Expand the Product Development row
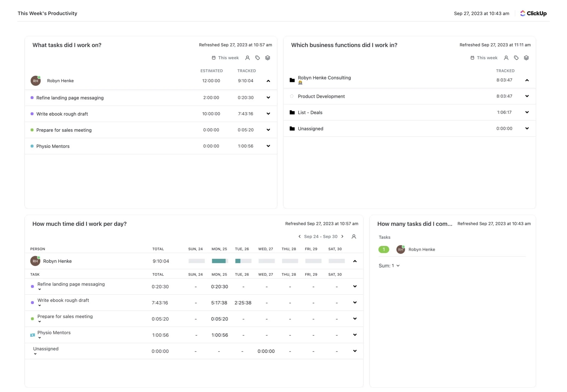567x392 pixels. click(x=527, y=96)
